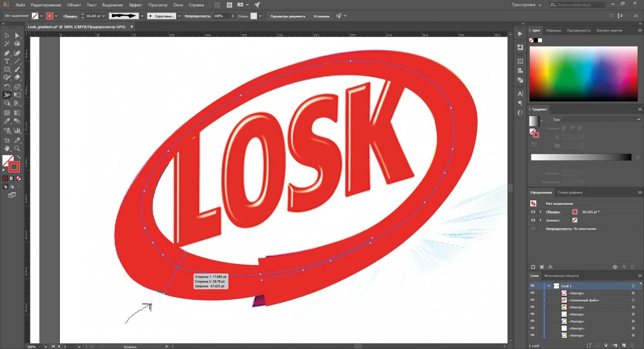Click the Add New Effect fx button
The width and height of the screenshot is (644, 349).
[550, 267]
